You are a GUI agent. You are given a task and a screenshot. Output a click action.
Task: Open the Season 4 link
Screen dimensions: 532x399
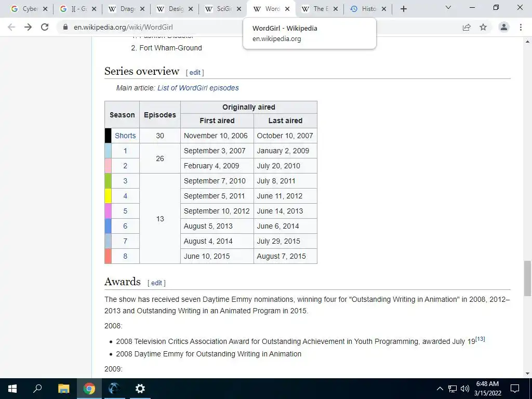pos(125,196)
